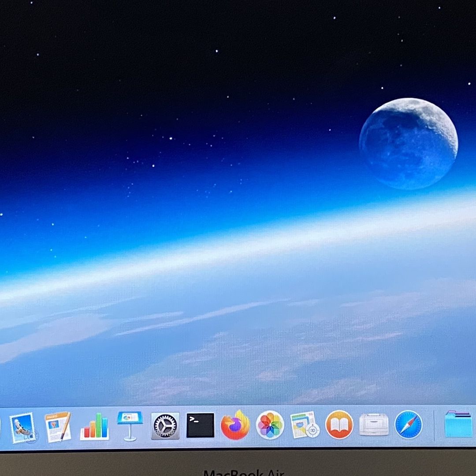Open the Numbers bar-chart icon
This screenshot has height=476, width=476.
[94, 427]
